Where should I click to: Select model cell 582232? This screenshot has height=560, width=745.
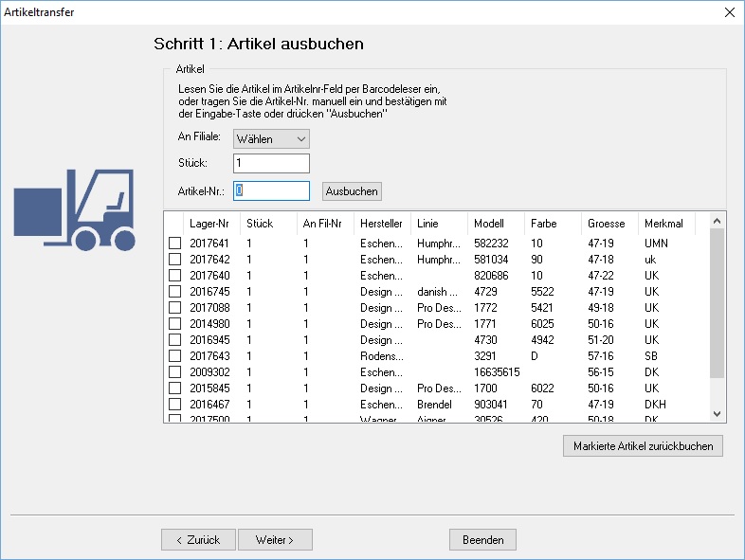[x=491, y=244]
